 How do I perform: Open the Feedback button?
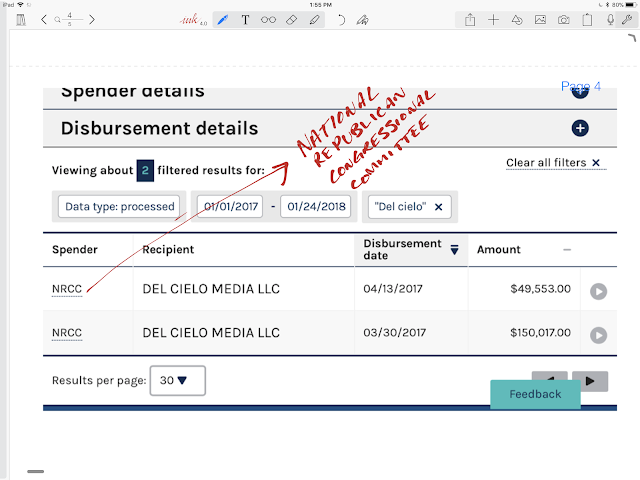pos(535,394)
